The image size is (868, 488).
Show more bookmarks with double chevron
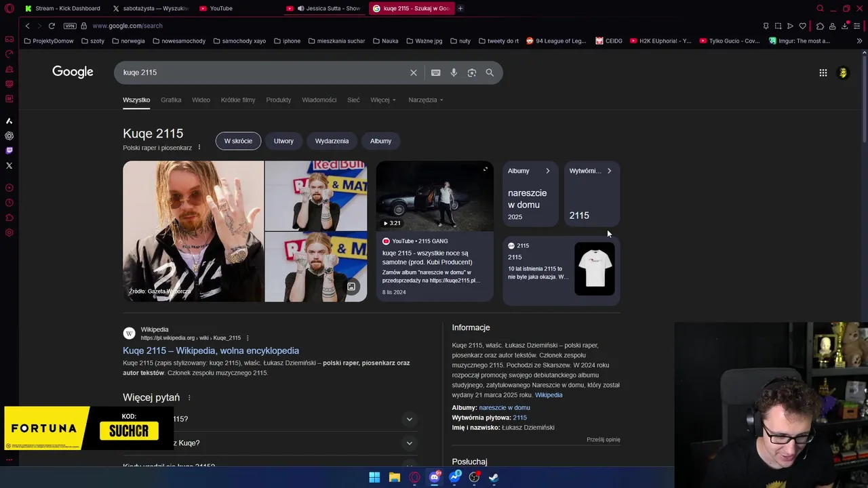coord(859,41)
